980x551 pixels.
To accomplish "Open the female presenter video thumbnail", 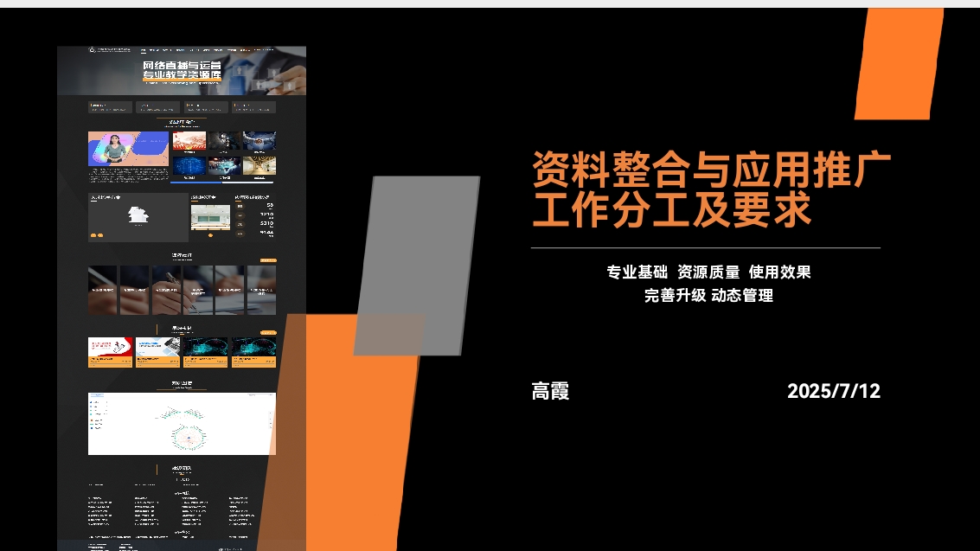I will pos(128,149).
